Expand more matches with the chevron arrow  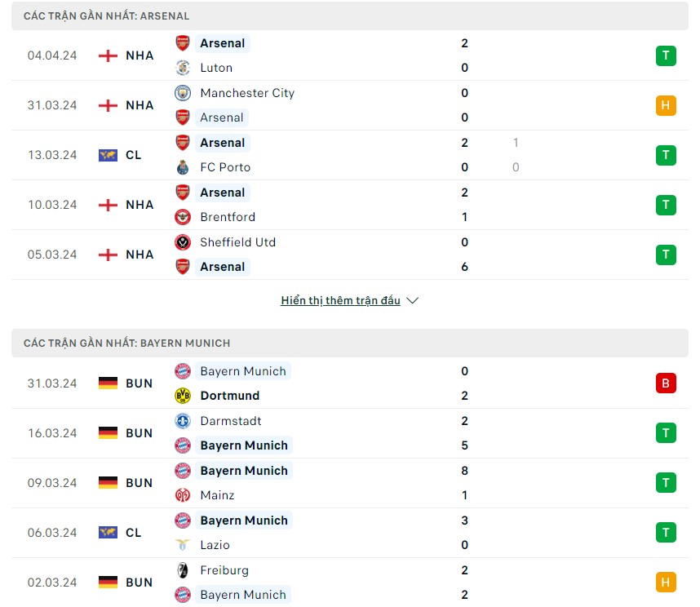tap(412, 300)
